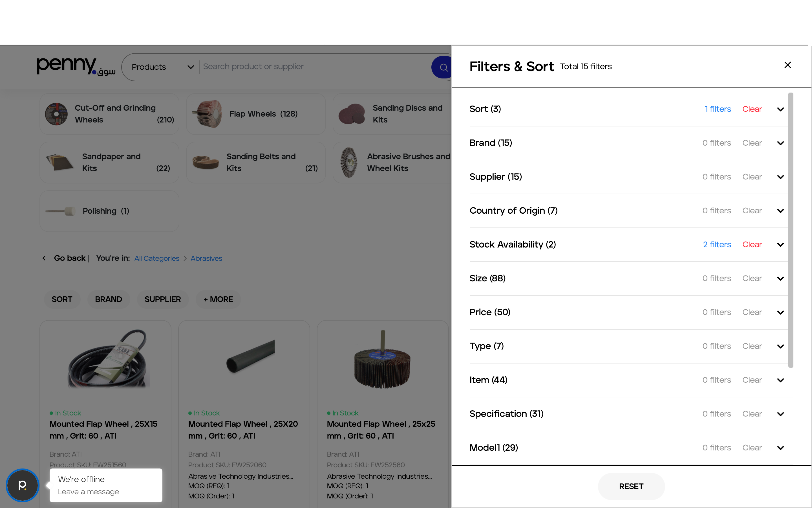The height and width of the screenshot is (508, 812).
Task: Clear the Model1 filters
Action: [752, 448]
